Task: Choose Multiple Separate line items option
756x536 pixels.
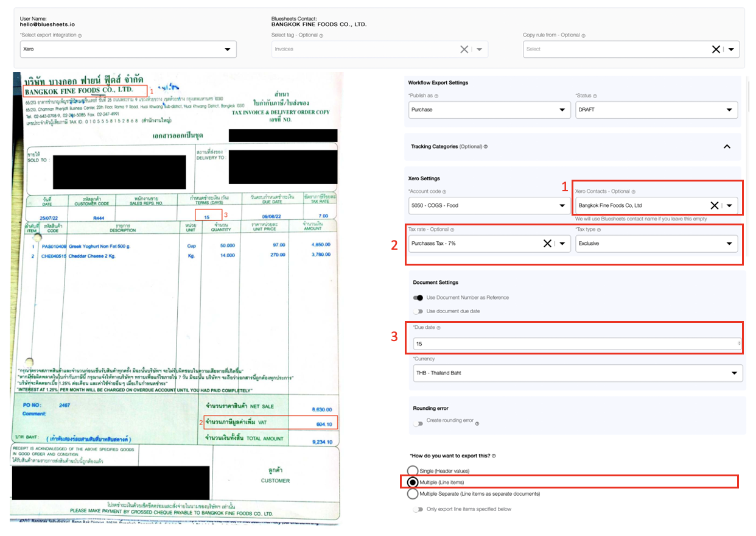Action: click(413, 494)
